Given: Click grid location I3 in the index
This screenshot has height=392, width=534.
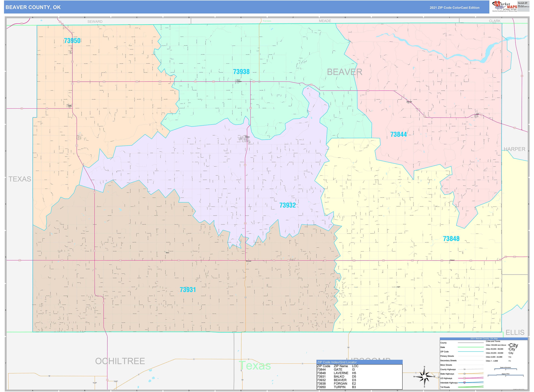Looking at the screenshot, I should 353,369.
